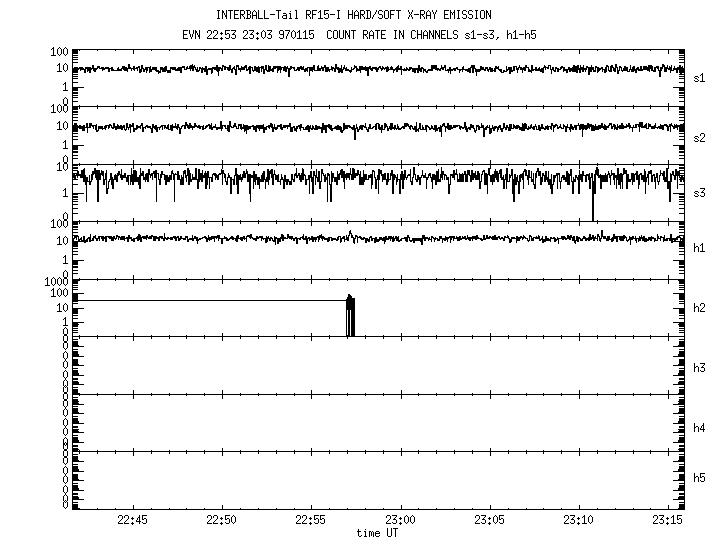Select the h2 channel label
Viewport: 720px width, 550px height.
click(700, 308)
